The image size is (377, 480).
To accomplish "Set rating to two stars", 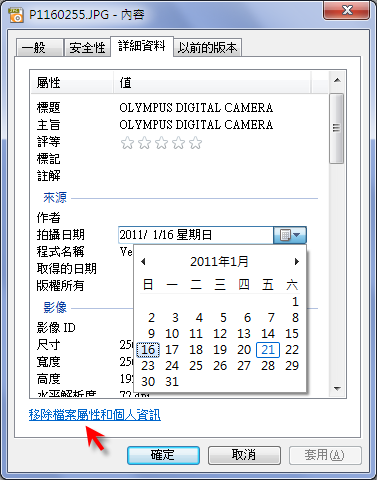I will (x=144, y=143).
